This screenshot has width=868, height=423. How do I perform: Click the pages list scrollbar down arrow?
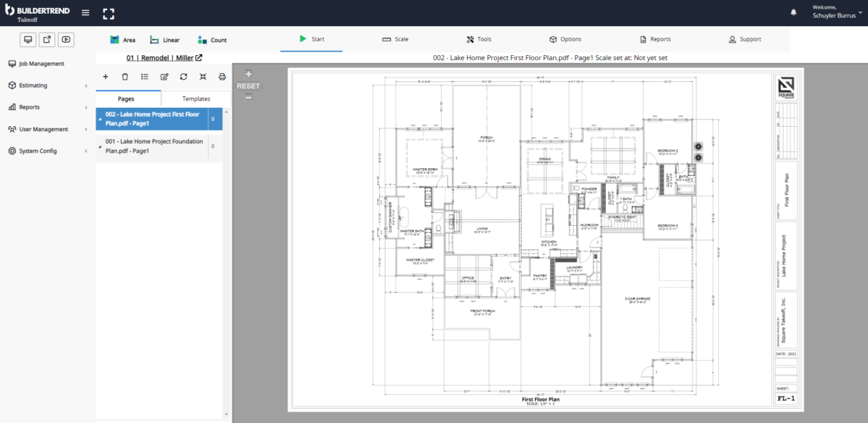(227, 414)
